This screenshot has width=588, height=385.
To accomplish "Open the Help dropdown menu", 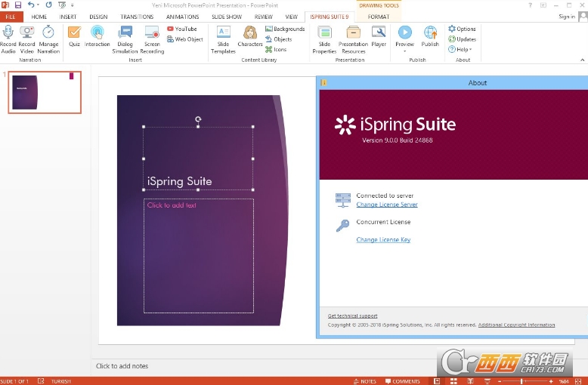I will (460, 49).
